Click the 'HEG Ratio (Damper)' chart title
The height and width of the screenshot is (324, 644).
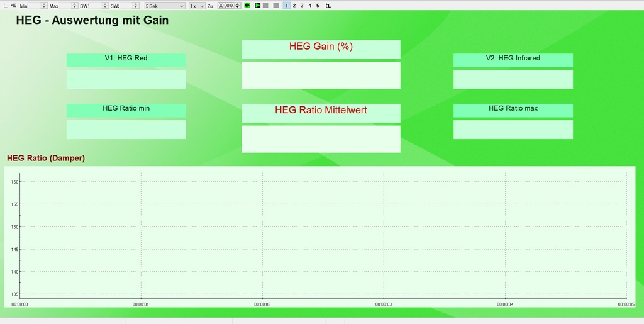coord(46,158)
